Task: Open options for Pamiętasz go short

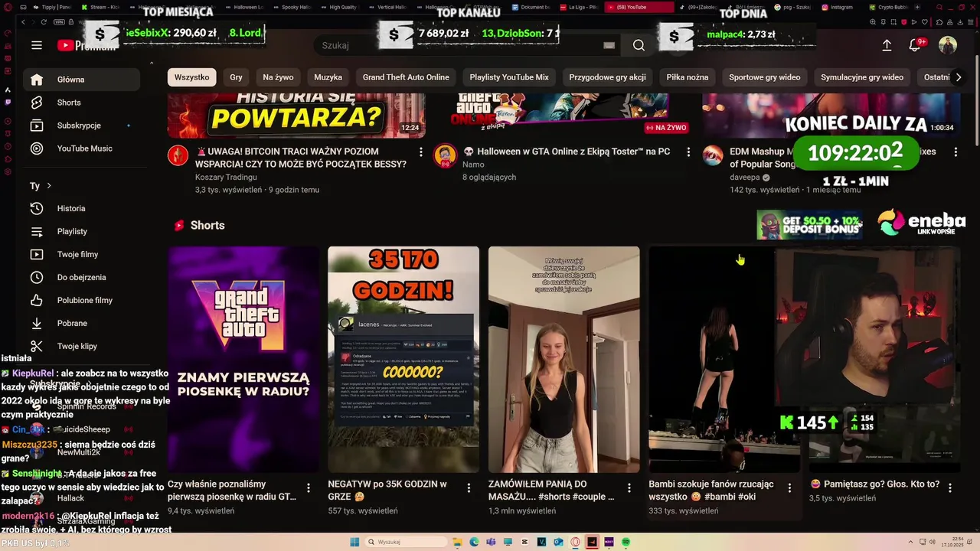Action: 950,487
